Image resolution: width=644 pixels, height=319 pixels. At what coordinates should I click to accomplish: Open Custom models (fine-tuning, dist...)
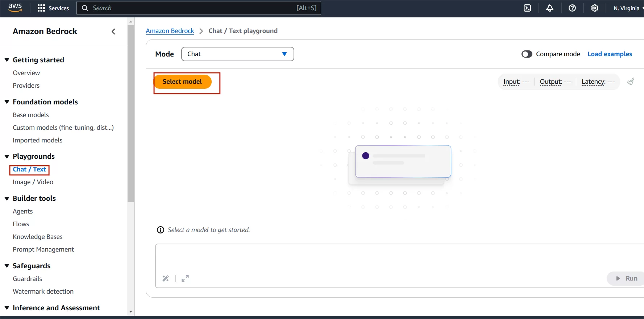63,128
